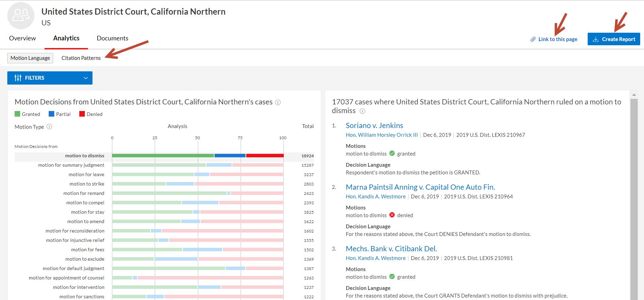Viewport: 644px width, 300px height.
Task: Open Marna Paintsil Anning v. Capital One case
Action: [420, 187]
